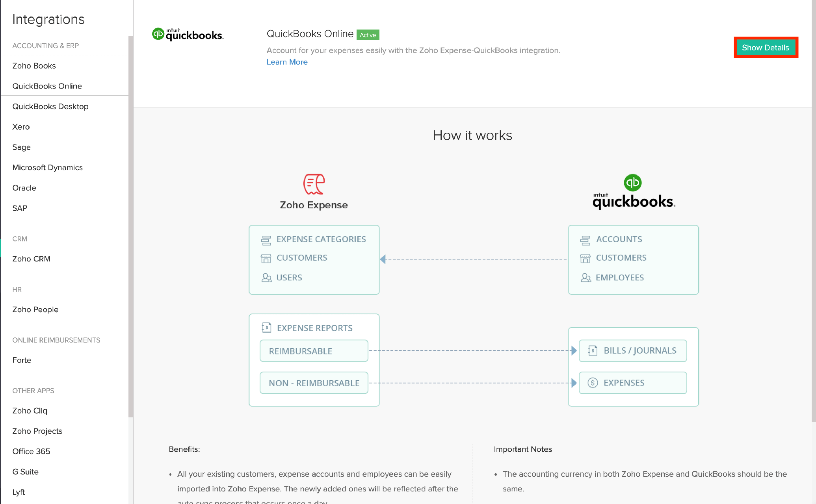Viewport: 816px width, 504px height.
Task: Select Zoho CRM in sidebar
Action: coord(31,259)
